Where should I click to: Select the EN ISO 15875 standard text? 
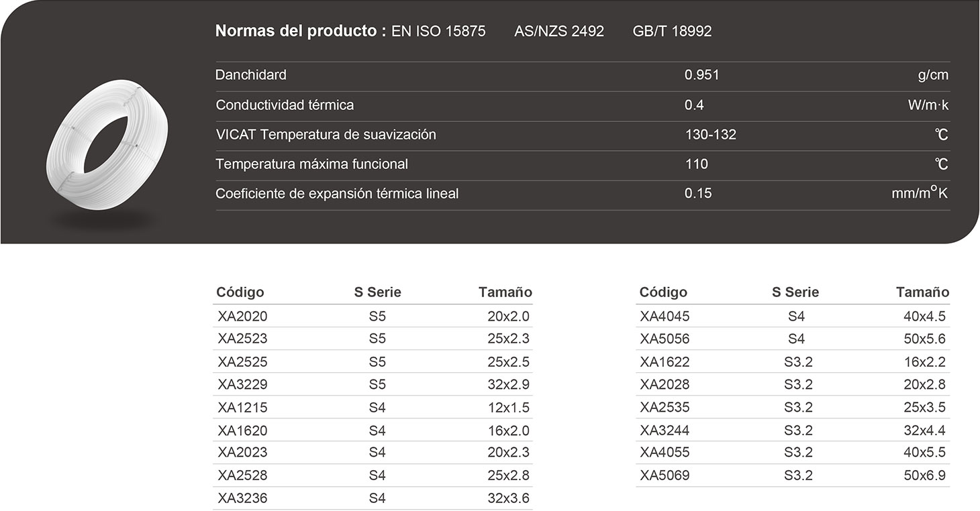[438, 32]
